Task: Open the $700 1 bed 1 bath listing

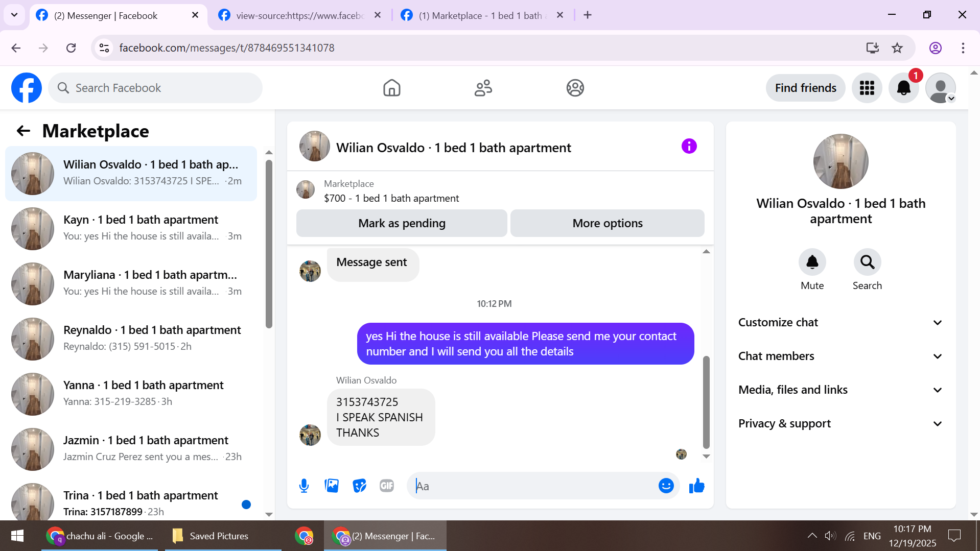Action: (x=391, y=198)
